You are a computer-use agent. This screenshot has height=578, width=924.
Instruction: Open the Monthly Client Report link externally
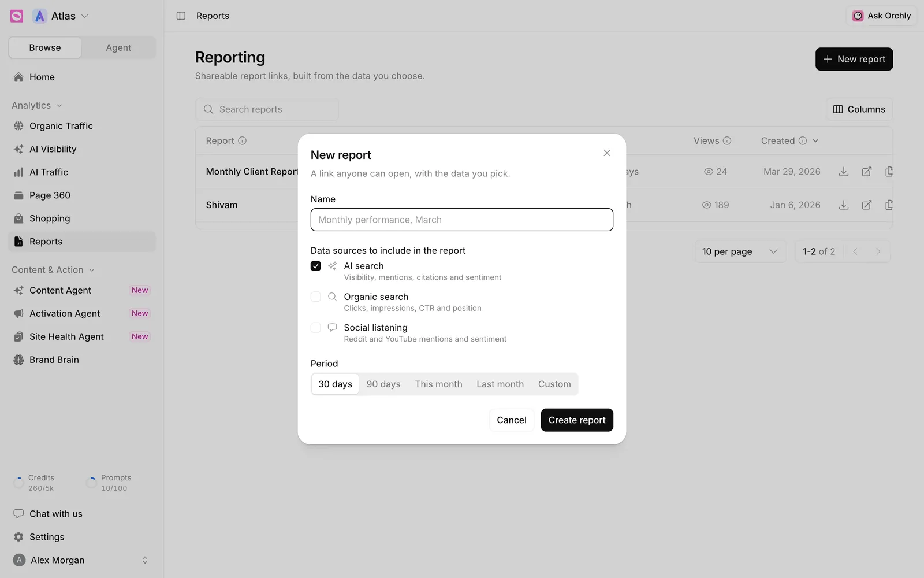pos(867,172)
